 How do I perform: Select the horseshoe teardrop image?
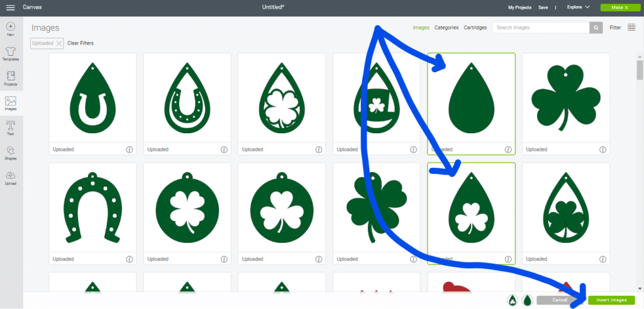coord(92,98)
